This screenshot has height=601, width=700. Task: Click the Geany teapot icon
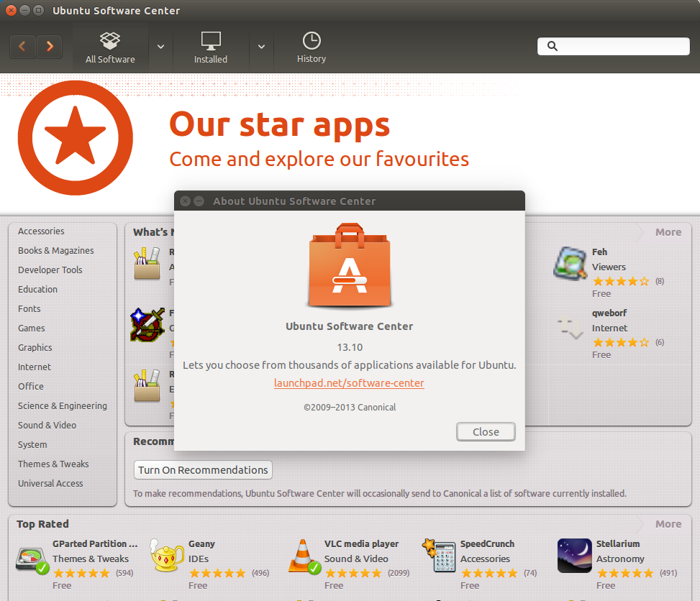click(167, 556)
